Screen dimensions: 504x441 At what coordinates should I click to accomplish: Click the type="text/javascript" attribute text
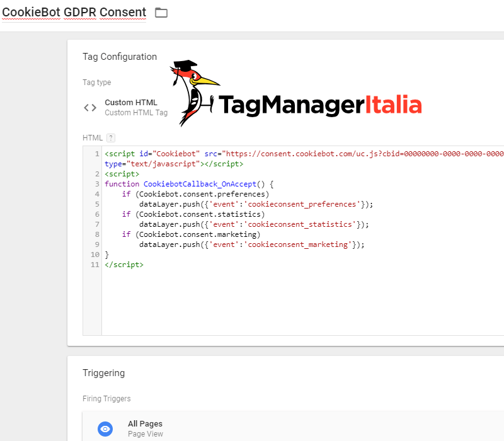tap(152, 164)
